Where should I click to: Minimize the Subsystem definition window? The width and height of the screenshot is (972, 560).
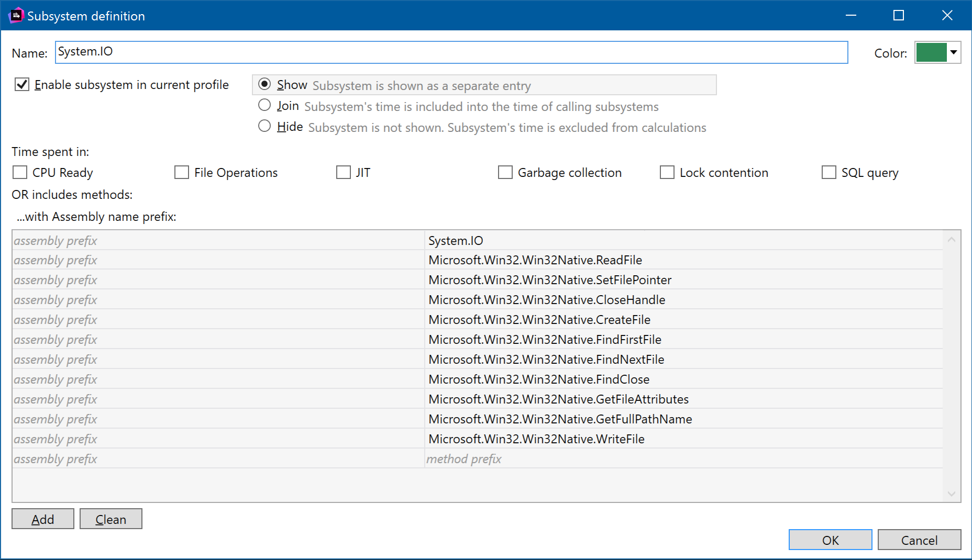click(x=851, y=15)
